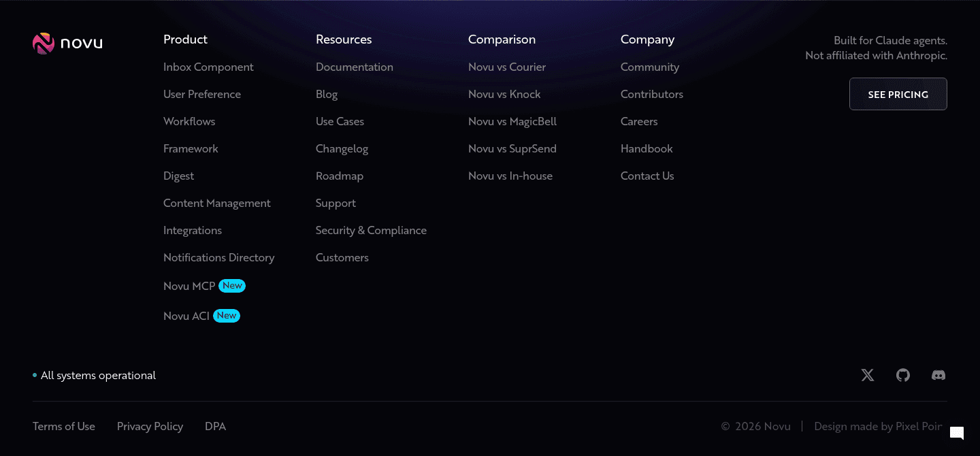This screenshot has height=456, width=980.
Task: Visit the Pixel Point design credit link
Action: click(x=878, y=426)
